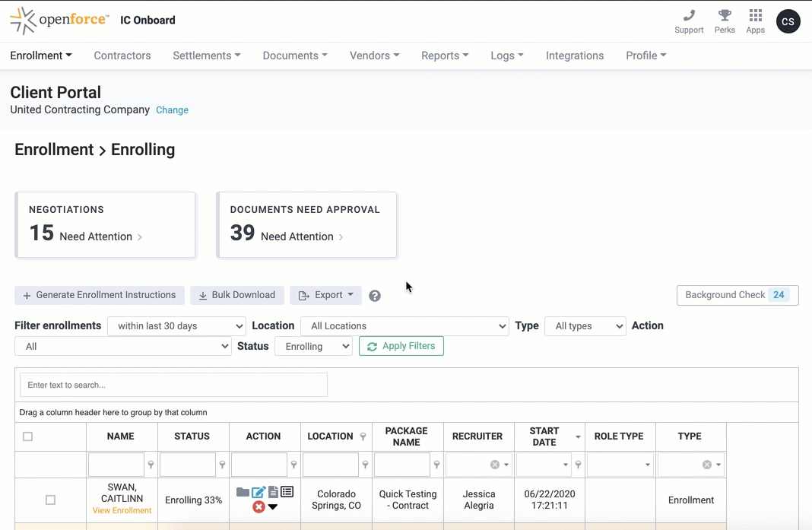The width and height of the screenshot is (812, 530).
Task: Expand the All Locations dropdown
Action: coord(404,326)
